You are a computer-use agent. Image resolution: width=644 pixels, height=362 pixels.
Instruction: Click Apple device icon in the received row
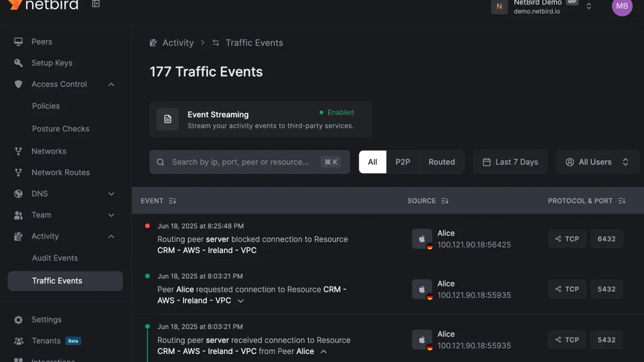(422, 340)
